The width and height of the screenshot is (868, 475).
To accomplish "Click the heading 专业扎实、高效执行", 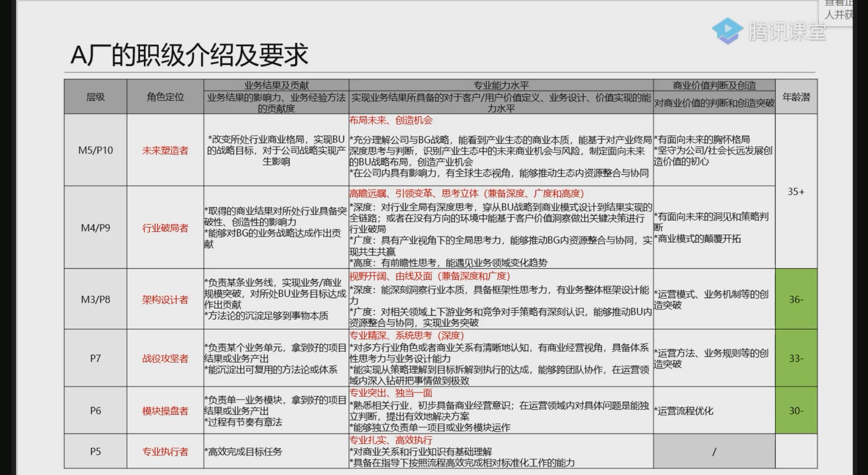I will 391,440.
